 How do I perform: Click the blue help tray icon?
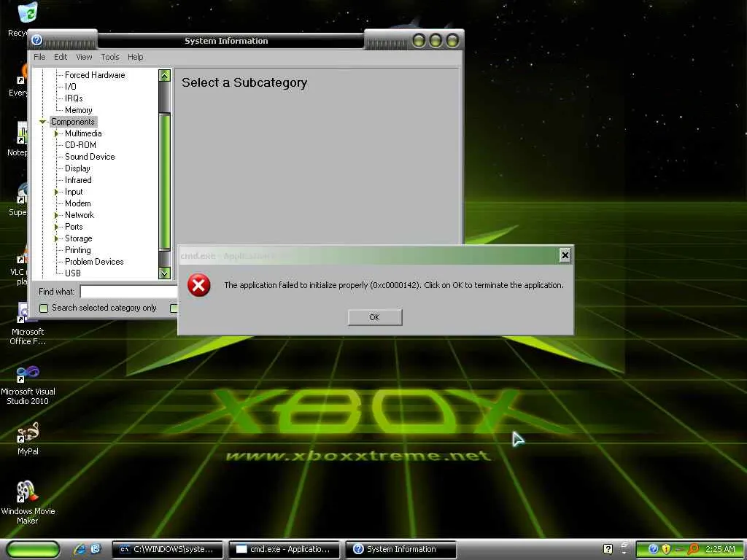654,549
